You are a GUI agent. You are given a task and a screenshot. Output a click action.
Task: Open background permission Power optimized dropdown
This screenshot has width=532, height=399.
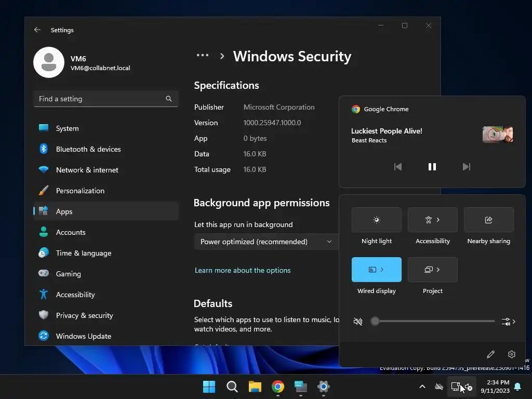click(267, 242)
